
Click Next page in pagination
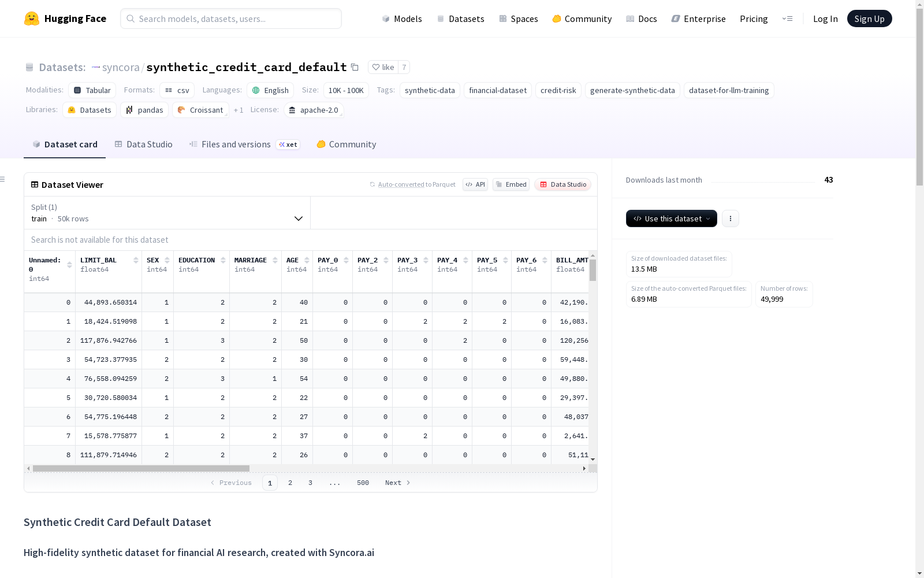(x=398, y=483)
